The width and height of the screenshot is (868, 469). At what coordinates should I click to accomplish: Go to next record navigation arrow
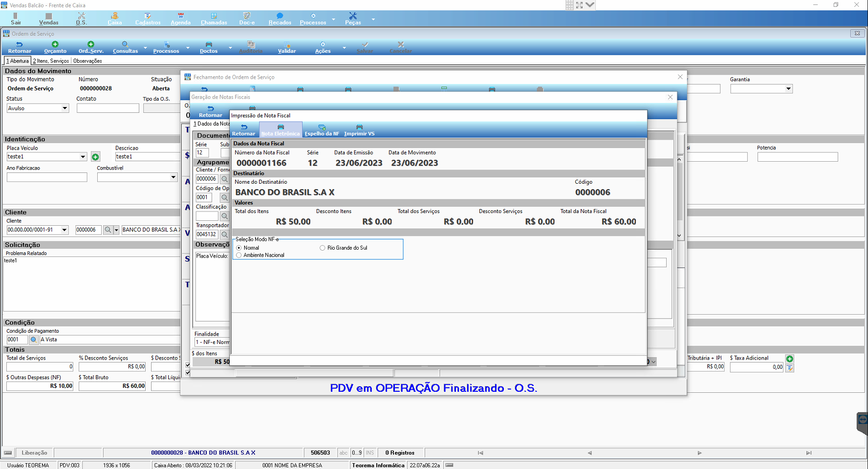[699, 453]
